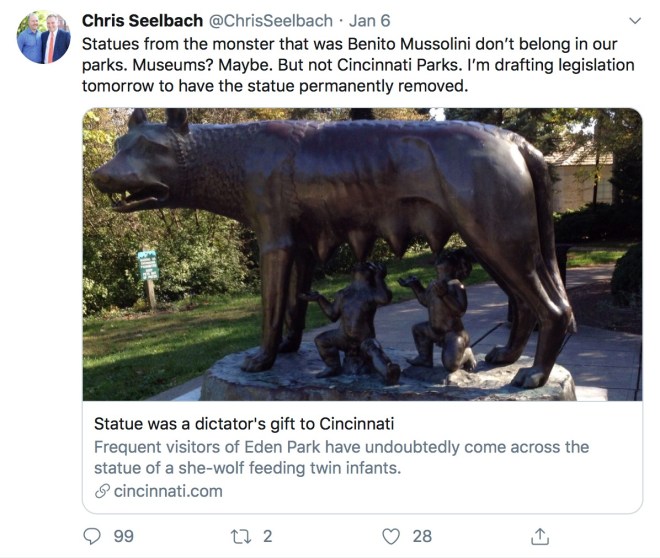Expand the tweet options chevron

[x=633, y=20]
